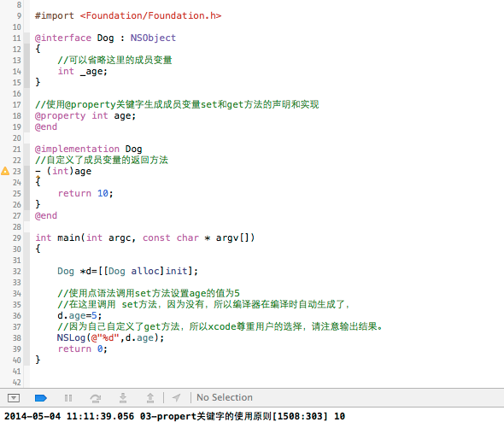Click the d.age=5 assignment line

79,316
